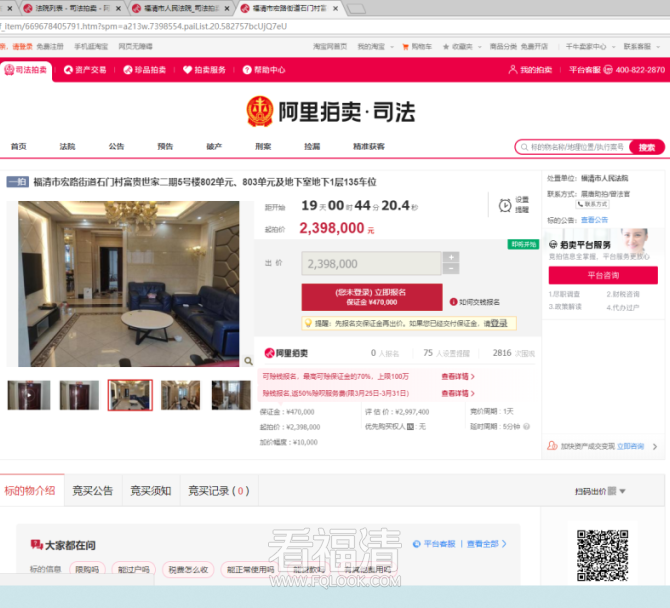Click the 限购吗 question tag
The image size is (670, 608).
(x=87, y=570)
